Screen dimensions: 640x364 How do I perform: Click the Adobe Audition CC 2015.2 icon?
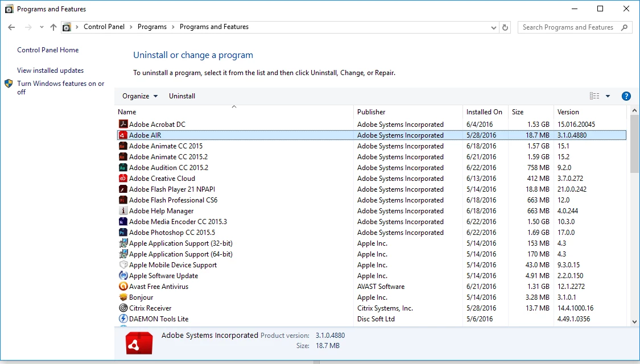(x=123, y=167)
